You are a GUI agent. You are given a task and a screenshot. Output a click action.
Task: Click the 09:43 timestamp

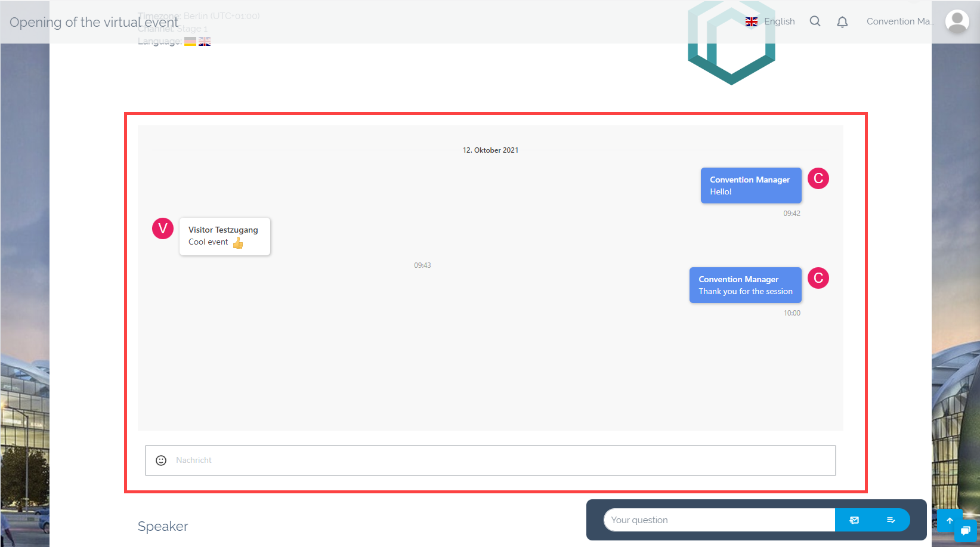[x=422, y=265]
